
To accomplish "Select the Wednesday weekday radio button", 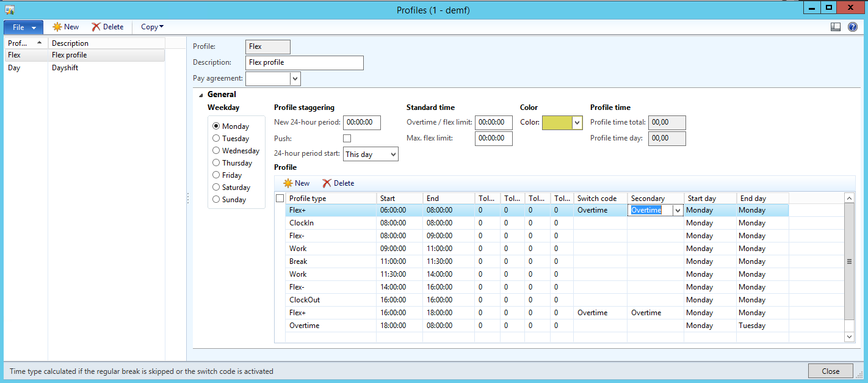I will pos(217,150).
